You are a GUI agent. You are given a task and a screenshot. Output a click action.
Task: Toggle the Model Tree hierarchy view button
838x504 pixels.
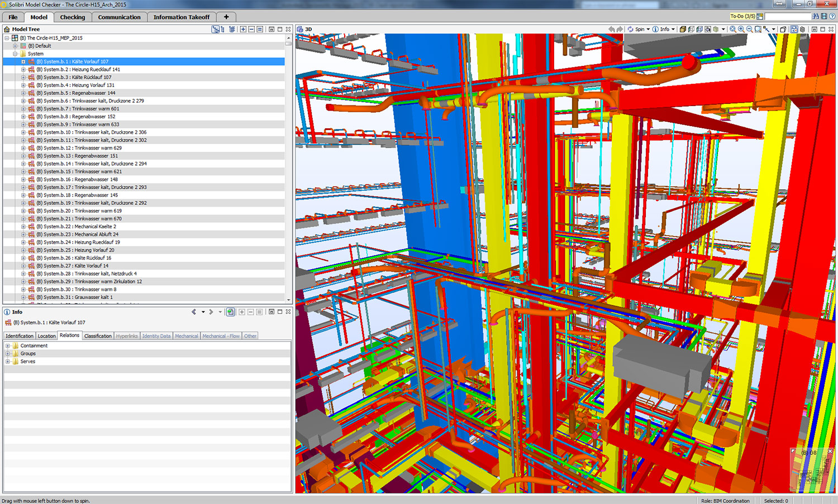[x=216, y=29]
